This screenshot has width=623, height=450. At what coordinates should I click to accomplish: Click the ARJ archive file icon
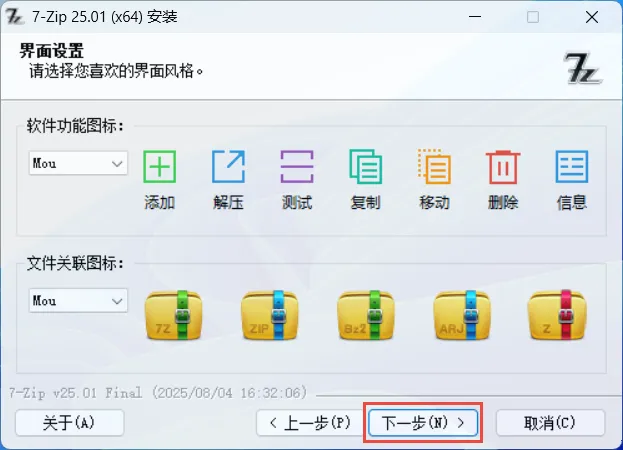point(462,315)
